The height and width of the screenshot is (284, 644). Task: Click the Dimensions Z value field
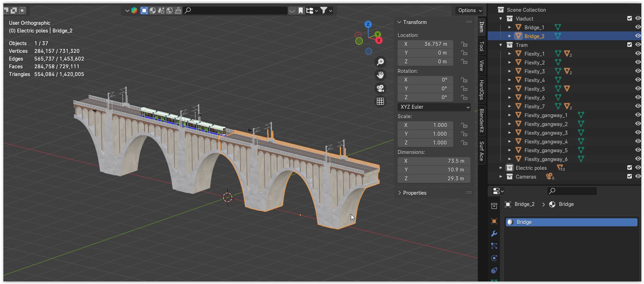tap(434, 179)
